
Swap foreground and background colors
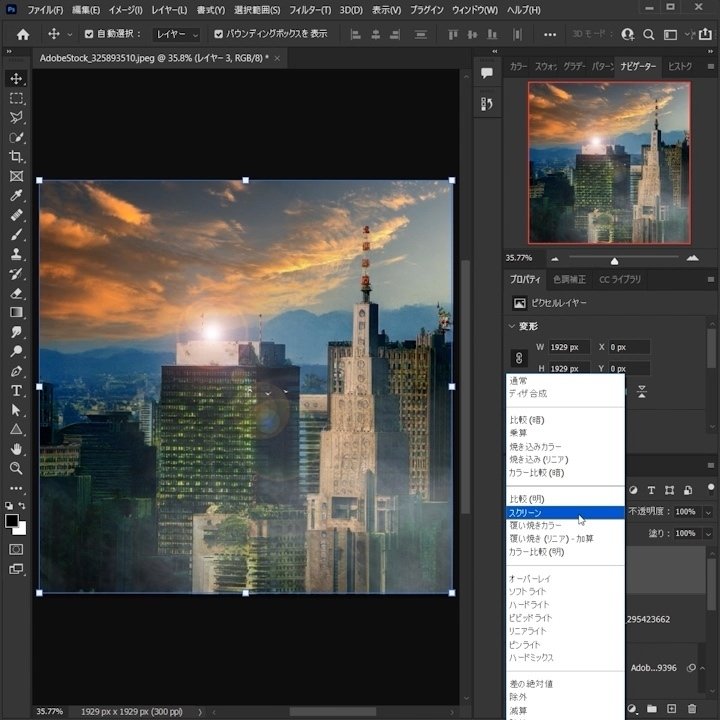pyautogui.click(x=22, y=505)
